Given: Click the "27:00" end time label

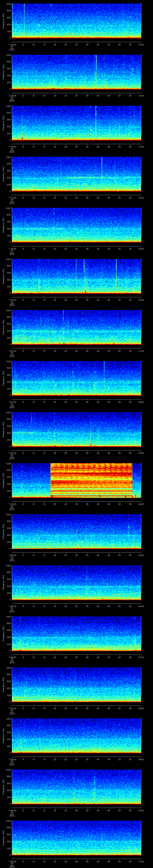Looking at the screenshot, I should click(x=141, y=657).
